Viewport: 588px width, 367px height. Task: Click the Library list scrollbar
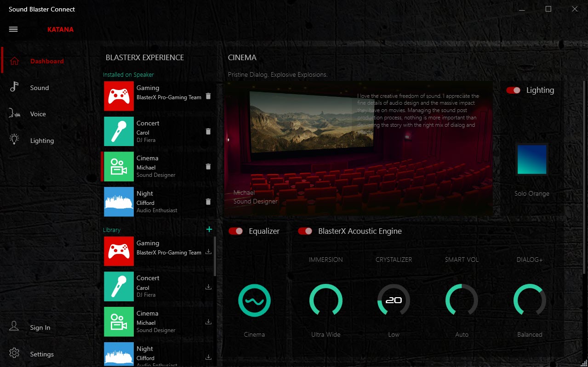click(x=215, y=256)
